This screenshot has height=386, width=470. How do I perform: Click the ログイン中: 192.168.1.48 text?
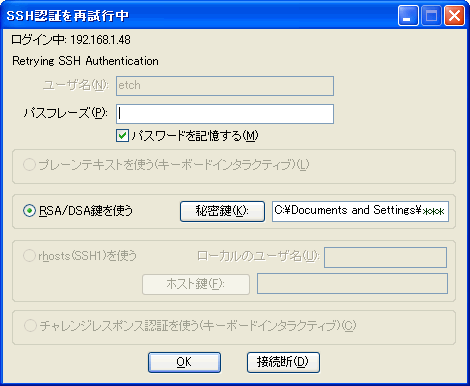71,40
